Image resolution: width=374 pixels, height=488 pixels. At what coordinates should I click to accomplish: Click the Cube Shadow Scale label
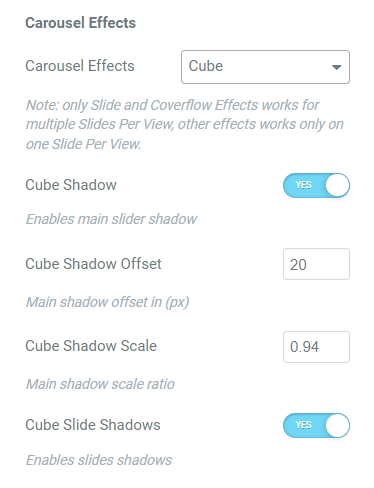(91, 346)
